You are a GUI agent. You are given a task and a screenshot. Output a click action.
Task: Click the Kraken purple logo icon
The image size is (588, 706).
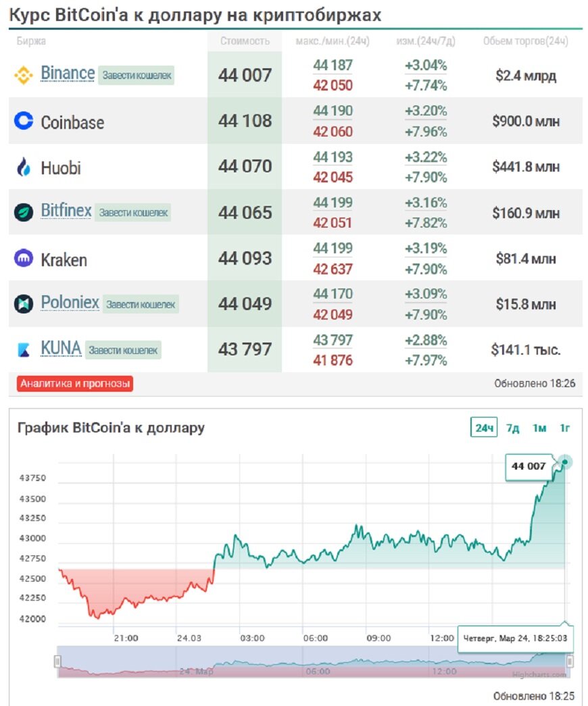[x=24, y=258]
